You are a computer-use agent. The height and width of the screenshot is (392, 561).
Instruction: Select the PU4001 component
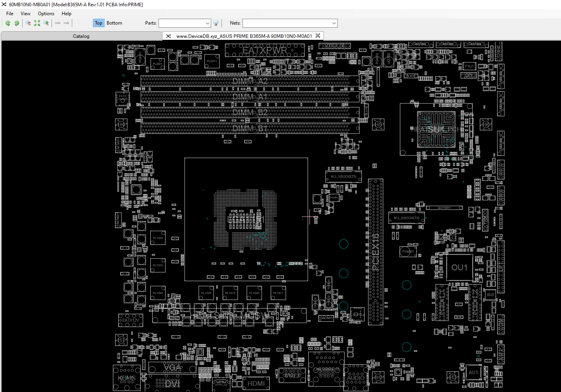tap(408, 251)
